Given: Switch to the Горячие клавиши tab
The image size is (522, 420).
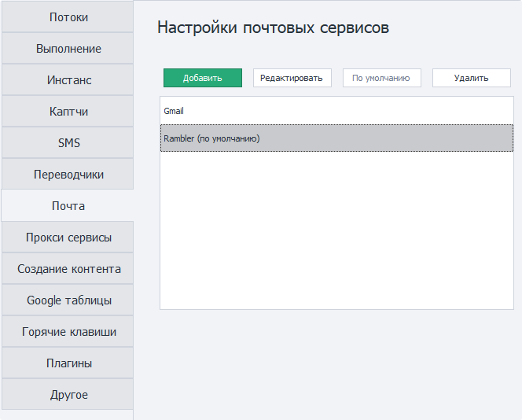Looking at the screenshot, I should point(68,332).
